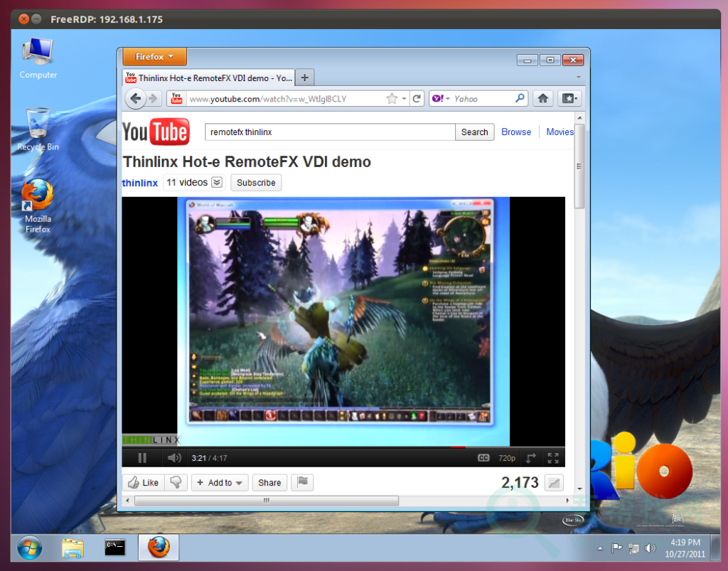Click the Browse link on YouTube
Screen dimensions: 728x571
516,132
